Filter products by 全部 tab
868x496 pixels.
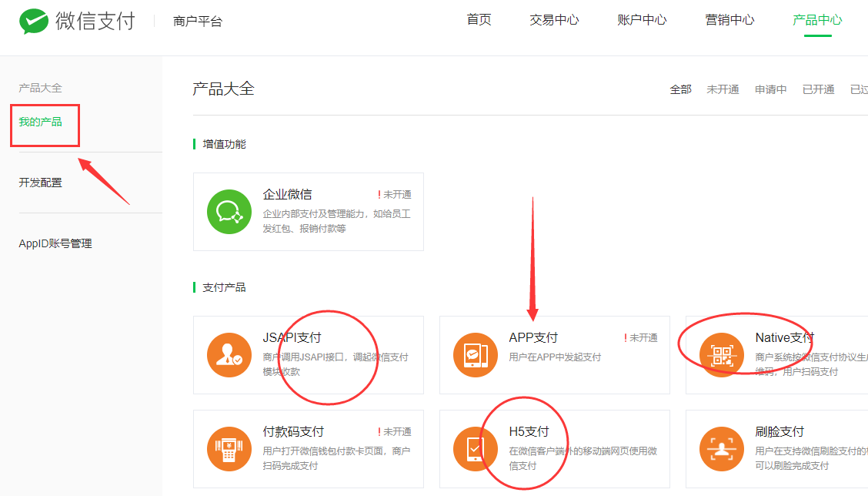pos(680,89)
